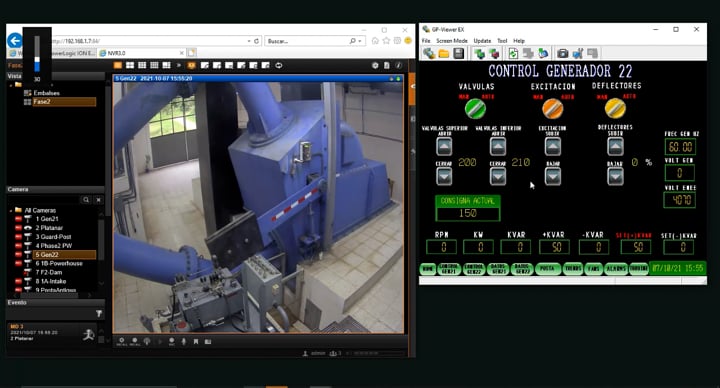Select the four-camera grid layout icon
This screenshot has width=720, height=388.
[130, 66]
